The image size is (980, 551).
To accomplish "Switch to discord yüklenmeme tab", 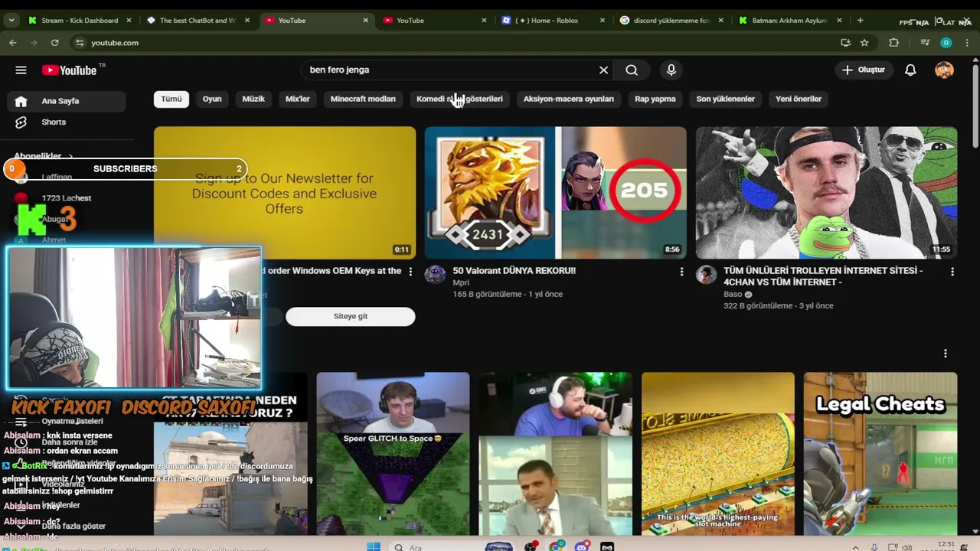I will click(671, 21).
